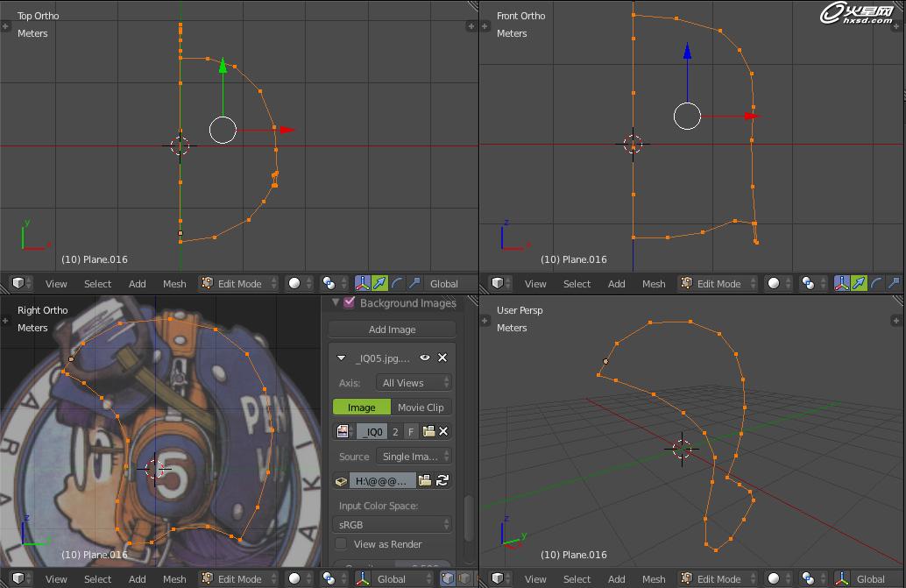The image size is (906, 588).
Task: Collapse _IQ05.jpg background image entry
Action: point(341,358)
